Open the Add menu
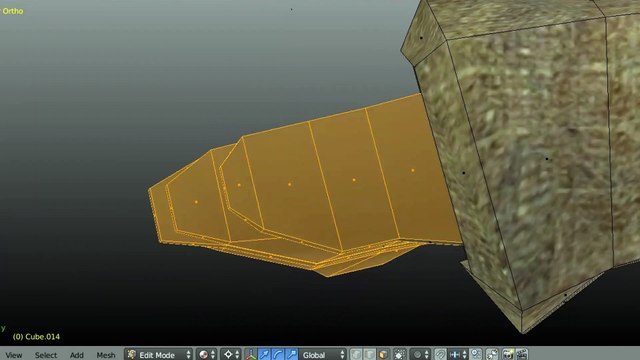Screen dimensions: 640x360 click(77, 355)
